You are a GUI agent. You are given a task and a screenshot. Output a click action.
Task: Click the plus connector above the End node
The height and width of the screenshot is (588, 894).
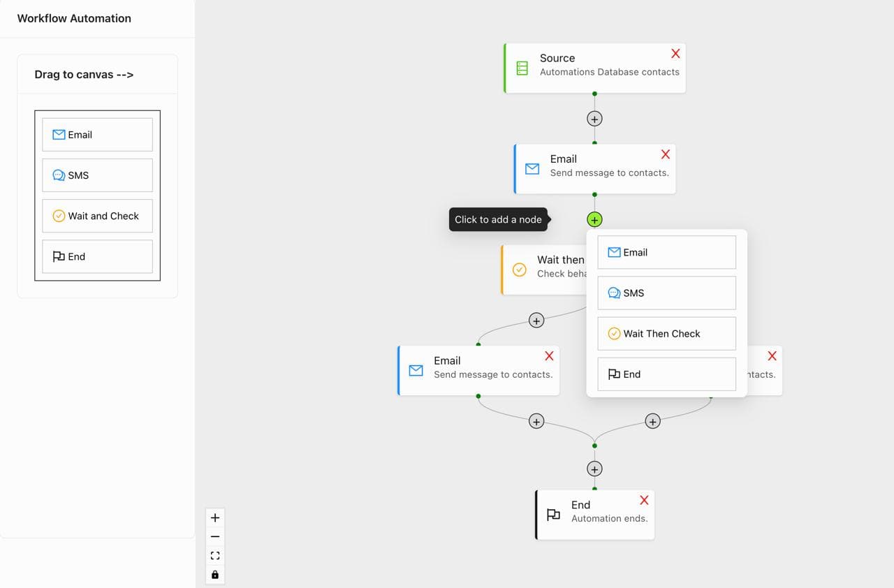tap(594, 469)
